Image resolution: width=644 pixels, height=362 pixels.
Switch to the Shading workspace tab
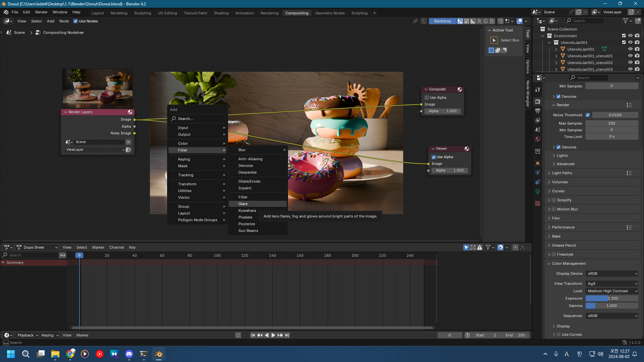(x=221, y=13)
